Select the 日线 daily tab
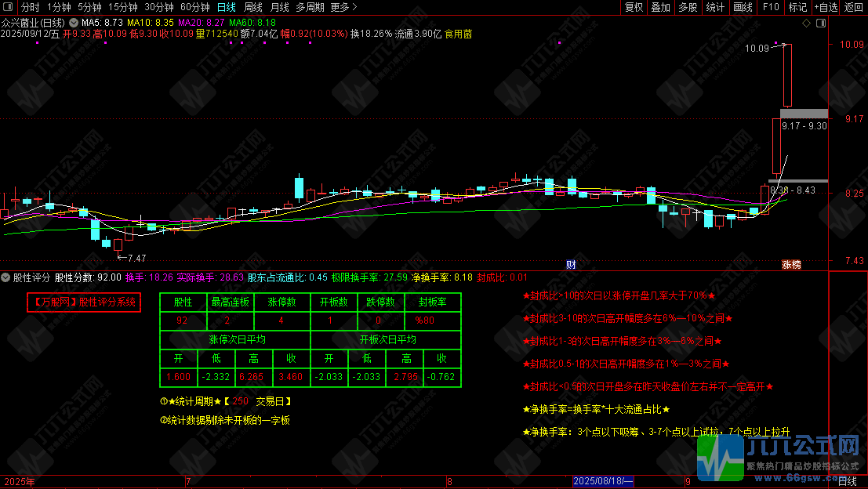The image size is (868, 489). pyautogui.click(x=227, y=7)
